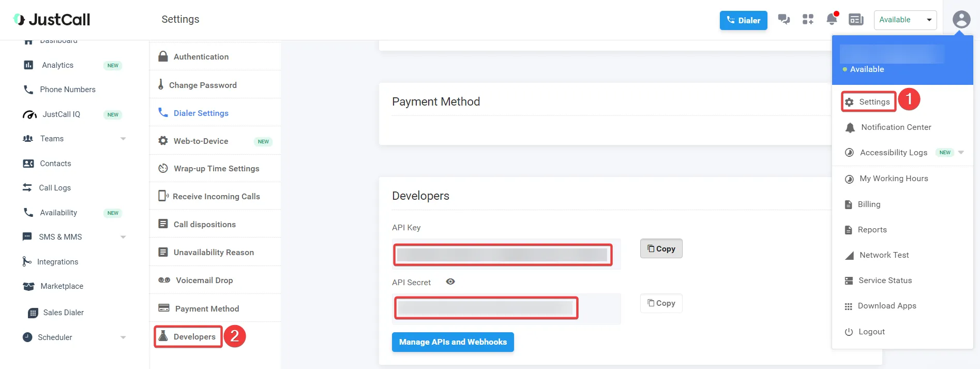The image size is (980, 369).
Task: Expand the Accessibility Logs submenu arrow
Action: click(961, 153)
